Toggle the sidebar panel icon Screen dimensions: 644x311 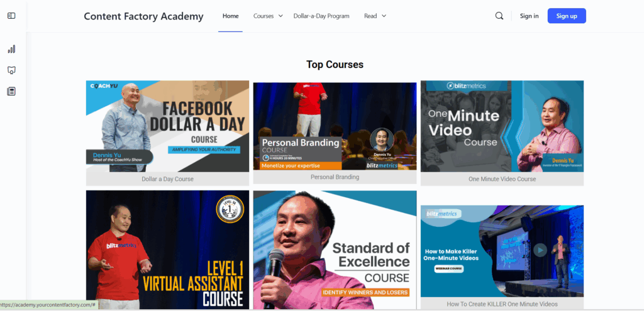(11, 16)
